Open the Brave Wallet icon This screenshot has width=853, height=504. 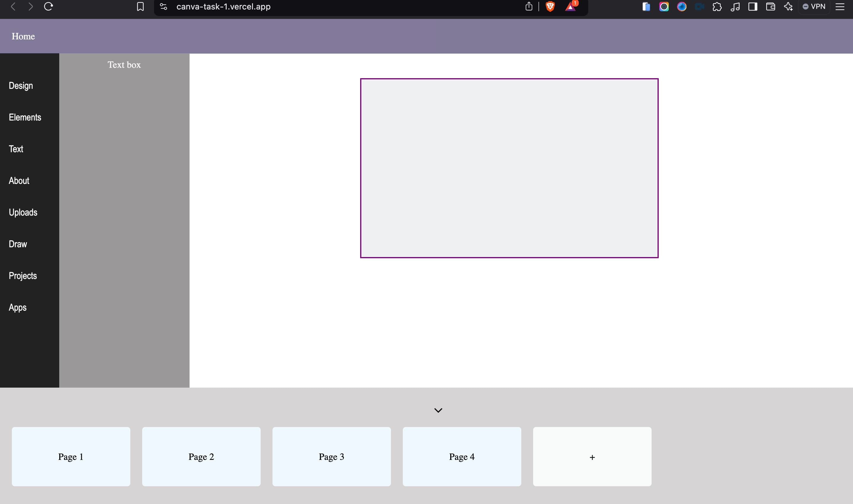(x=770, y=7)
